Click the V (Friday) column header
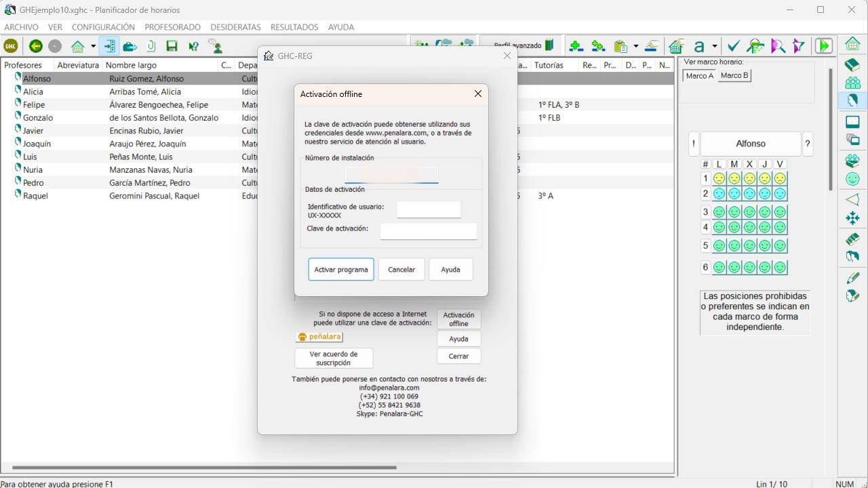868x488 pixels. (780, 164)
